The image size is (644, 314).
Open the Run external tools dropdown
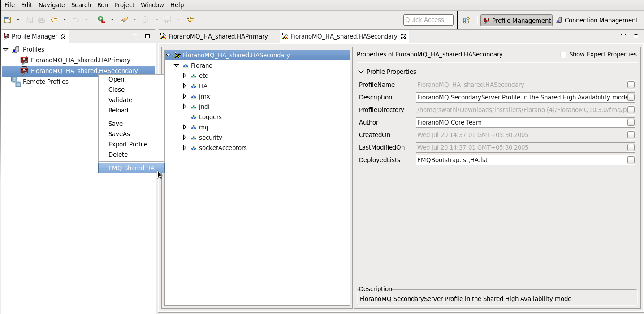[112, 20]
